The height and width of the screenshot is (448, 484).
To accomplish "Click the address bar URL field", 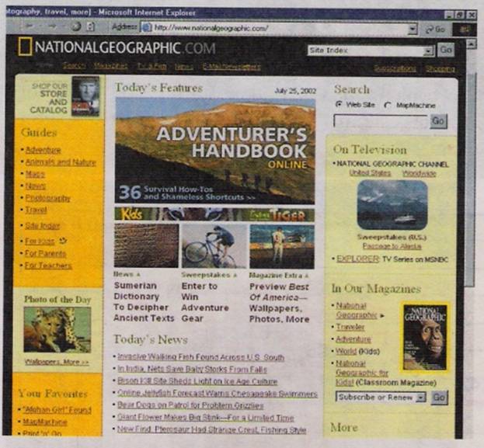I will pyautogui.click(x=275, y=29).
